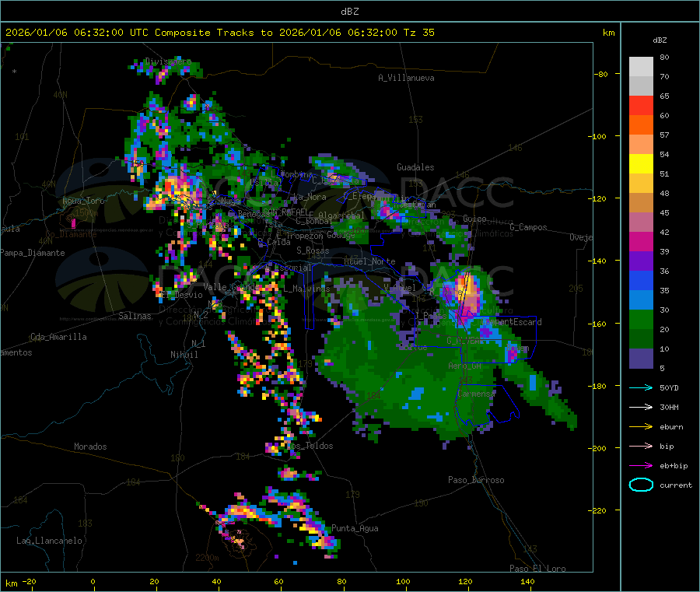Select the bright yellow swatch between 54 and 51 dBZ
700x592 pixels.
tap(641, 164)
